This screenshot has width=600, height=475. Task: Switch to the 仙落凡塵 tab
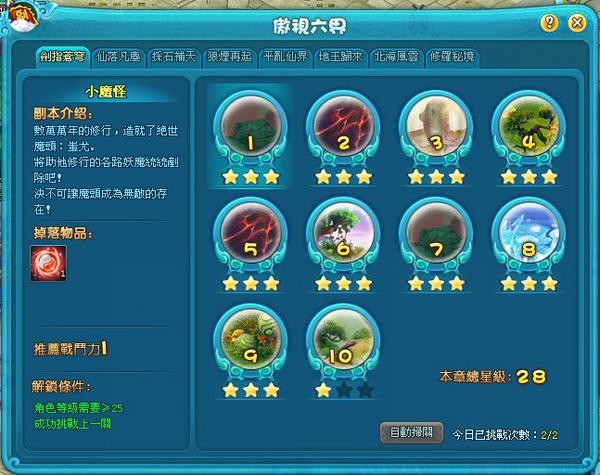(119, 57)
